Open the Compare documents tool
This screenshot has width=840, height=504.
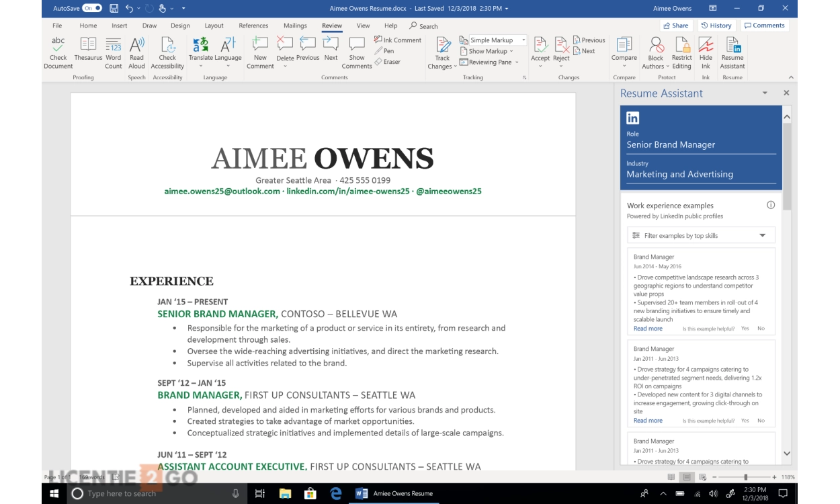click(x=624, y=45)
